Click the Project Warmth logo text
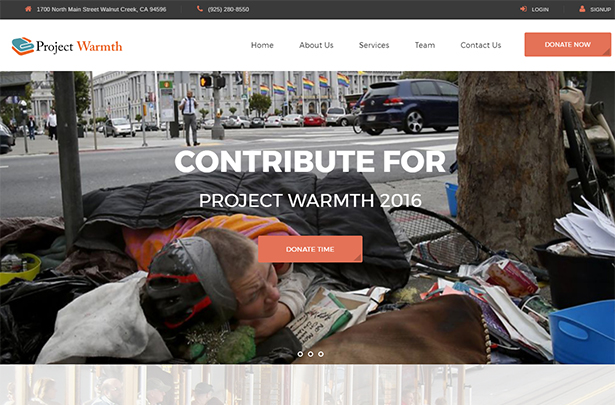This screenshot has height=405, width=615. (79, 46)
